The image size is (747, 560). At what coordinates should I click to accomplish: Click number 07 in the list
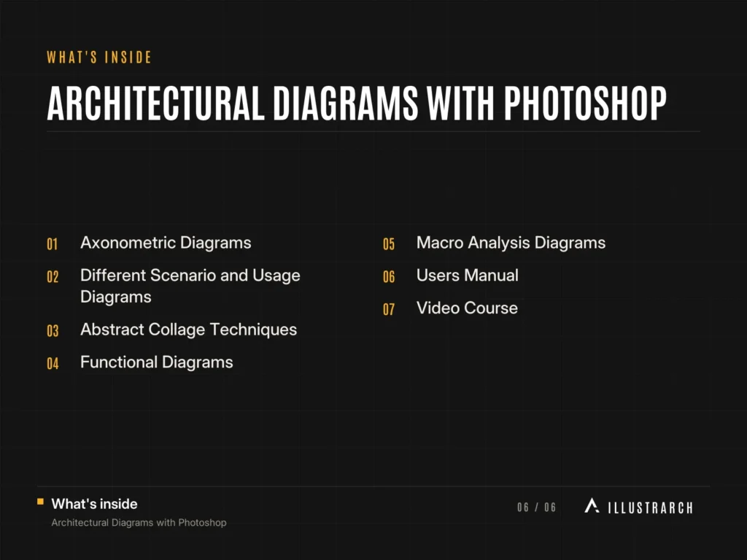[x=389, y=309]
